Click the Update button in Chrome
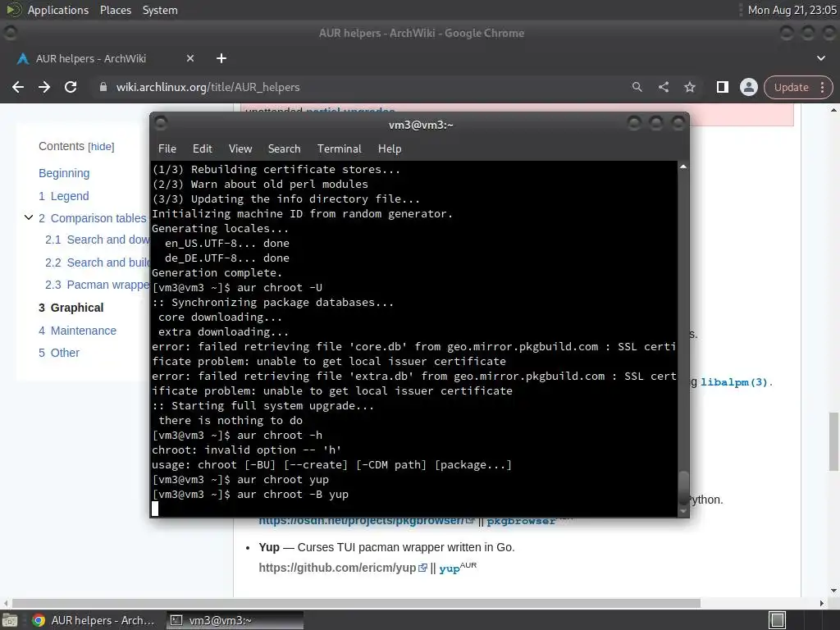 click(792, 87)
